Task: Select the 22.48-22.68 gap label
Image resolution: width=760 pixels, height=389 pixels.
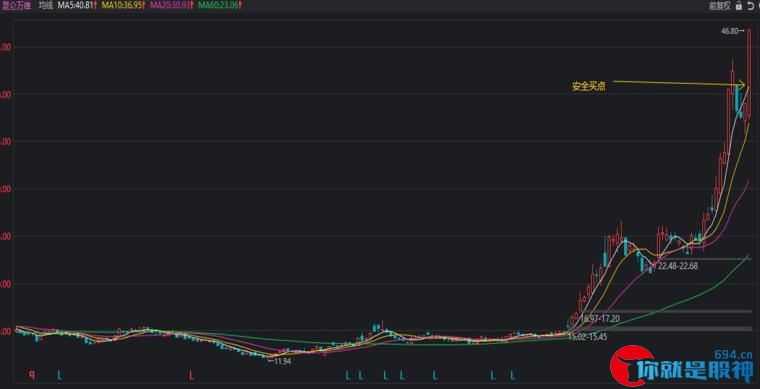Action: point(678,265)
